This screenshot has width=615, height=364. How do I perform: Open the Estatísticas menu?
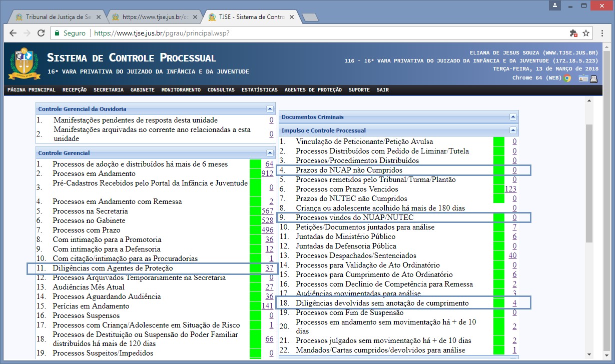click(259, 90)
